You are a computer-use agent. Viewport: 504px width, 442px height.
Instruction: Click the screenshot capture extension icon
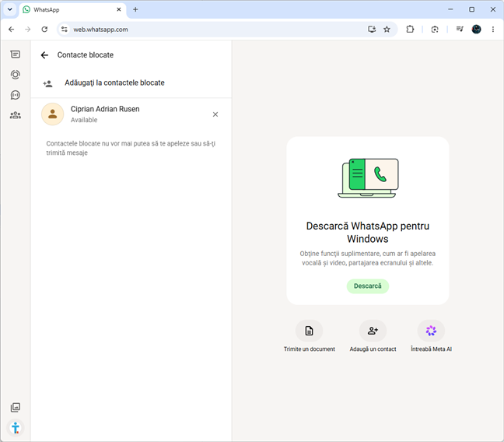click(x=435, y=30)
